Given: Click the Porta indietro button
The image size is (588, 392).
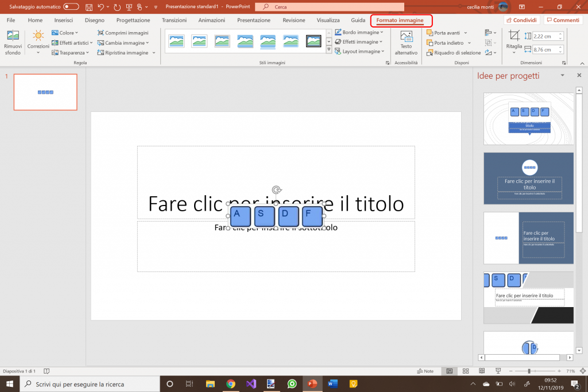Looking at the screenshot, I should pyautogui.click(x=445, y=42).
